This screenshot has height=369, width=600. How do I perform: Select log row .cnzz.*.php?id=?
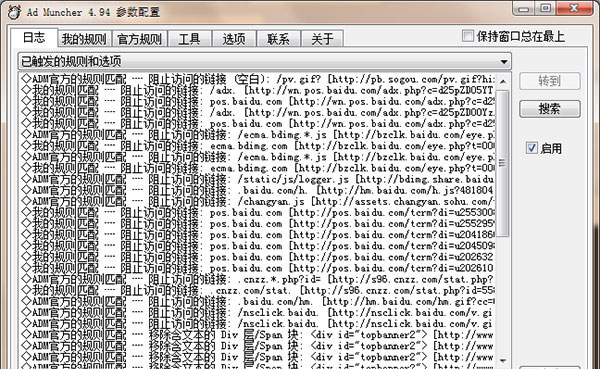tap(257, 279)
